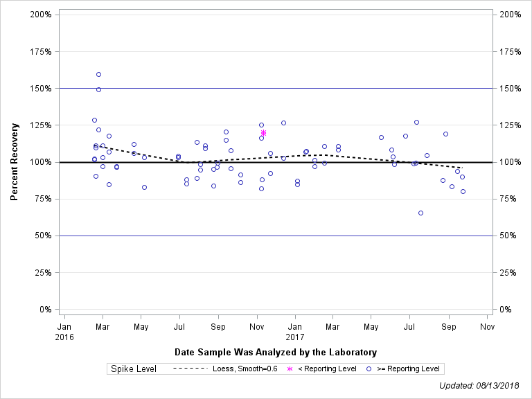This screenshot has width=532, height=399.
Task: Click the 'Updated: 08/13/2018' note
Action: coord(479,385)
